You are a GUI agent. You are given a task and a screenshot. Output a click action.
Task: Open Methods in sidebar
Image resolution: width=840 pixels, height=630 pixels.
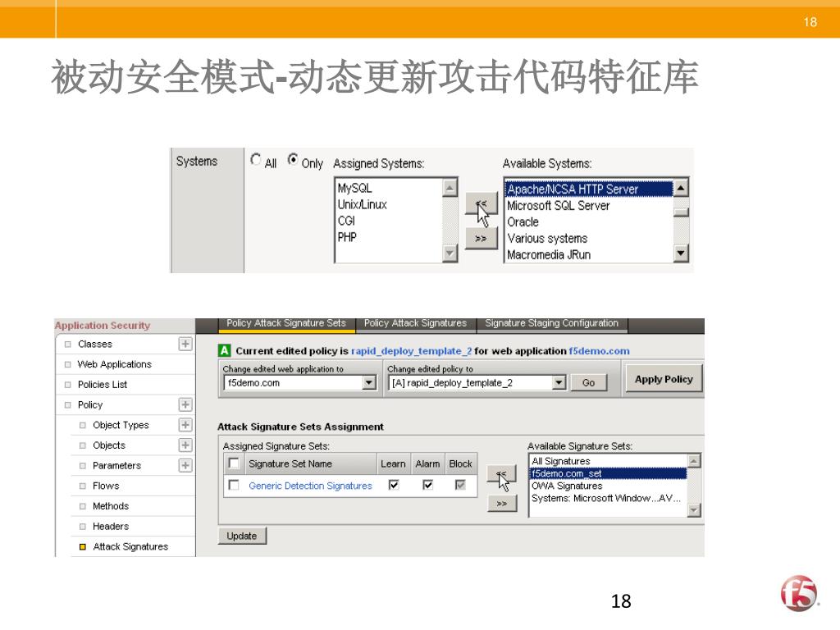[111, 506]
